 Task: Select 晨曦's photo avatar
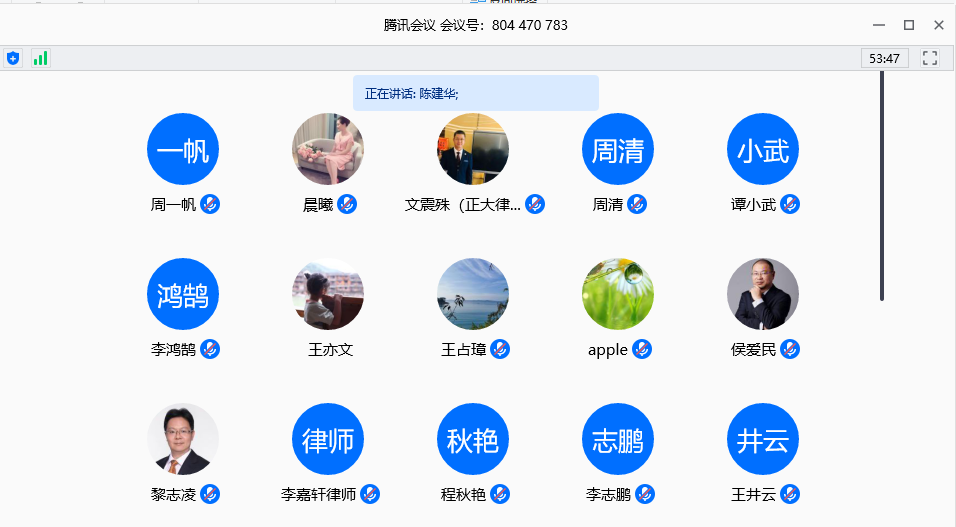328,149
